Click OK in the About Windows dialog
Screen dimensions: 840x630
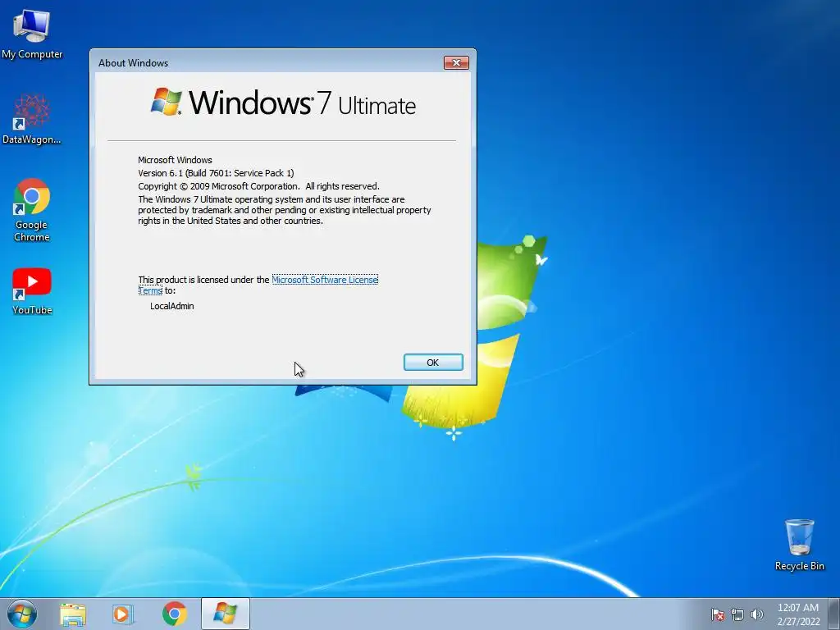(433, 362)
